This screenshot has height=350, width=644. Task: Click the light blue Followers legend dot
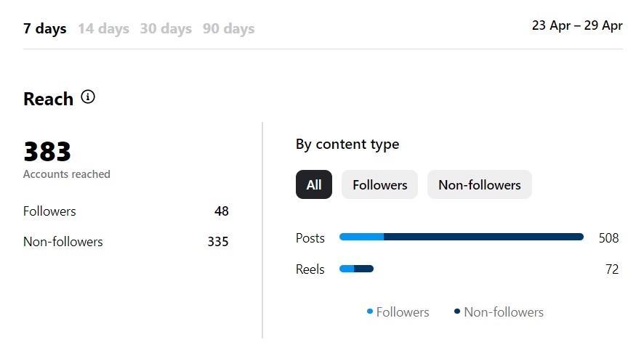370,312
